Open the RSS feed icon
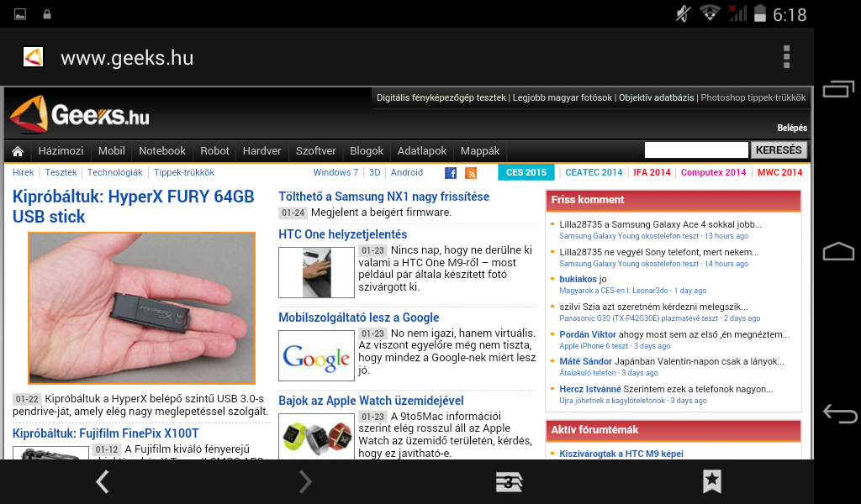 (471, 173)
